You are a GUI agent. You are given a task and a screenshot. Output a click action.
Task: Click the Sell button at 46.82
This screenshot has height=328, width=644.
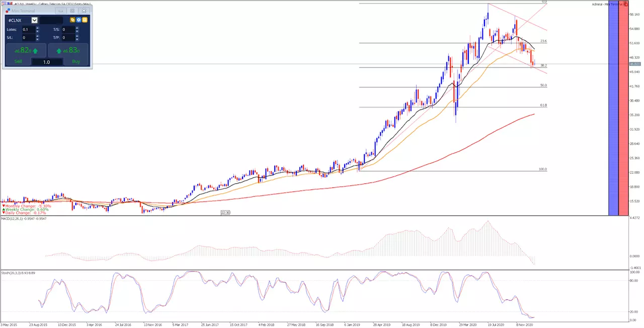tap(26, 54)
